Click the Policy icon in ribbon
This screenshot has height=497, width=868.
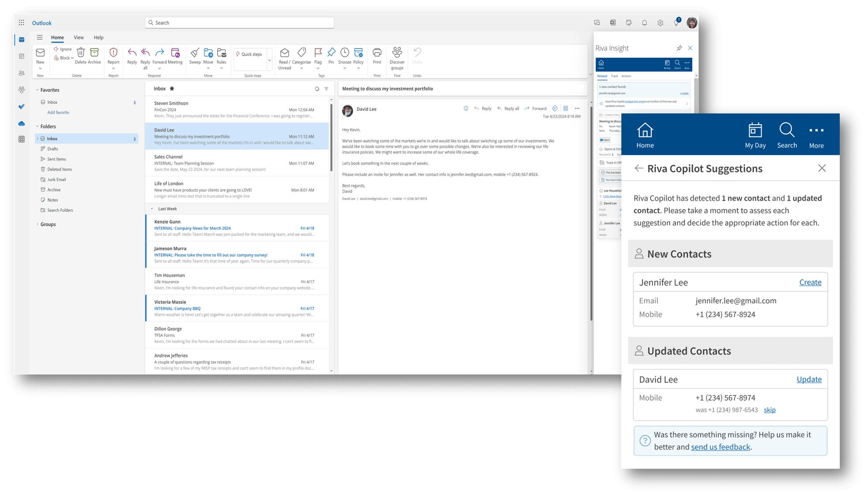[359, 53]
